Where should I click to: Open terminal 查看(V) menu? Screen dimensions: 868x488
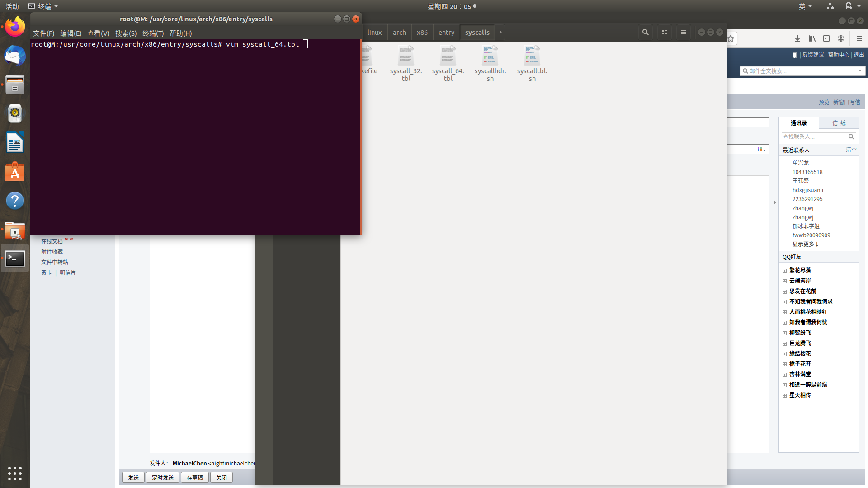click(99, 33)
